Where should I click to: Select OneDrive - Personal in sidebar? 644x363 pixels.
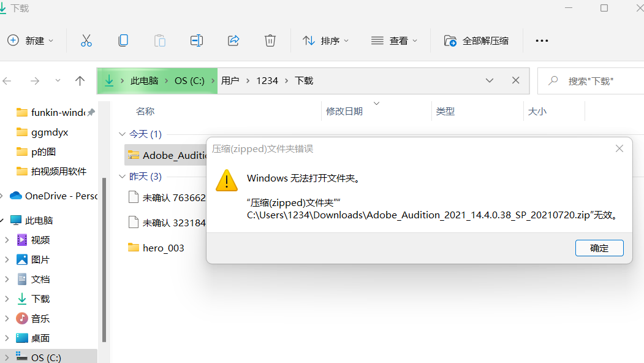click(53, 196)
